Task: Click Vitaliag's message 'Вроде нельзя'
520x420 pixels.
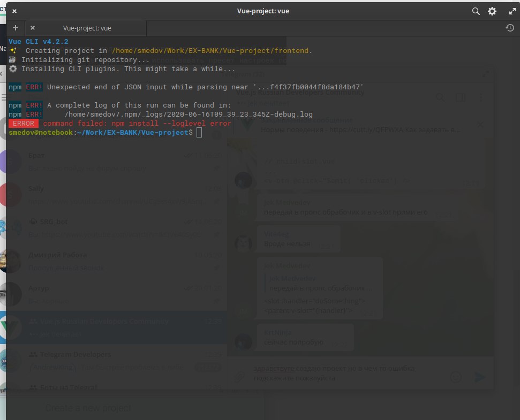Action: [x=287, y=244]
